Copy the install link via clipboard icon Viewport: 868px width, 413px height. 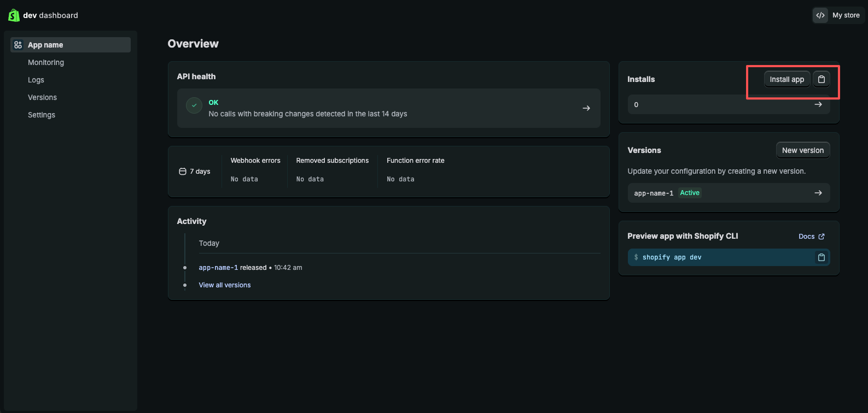(821, 79)
